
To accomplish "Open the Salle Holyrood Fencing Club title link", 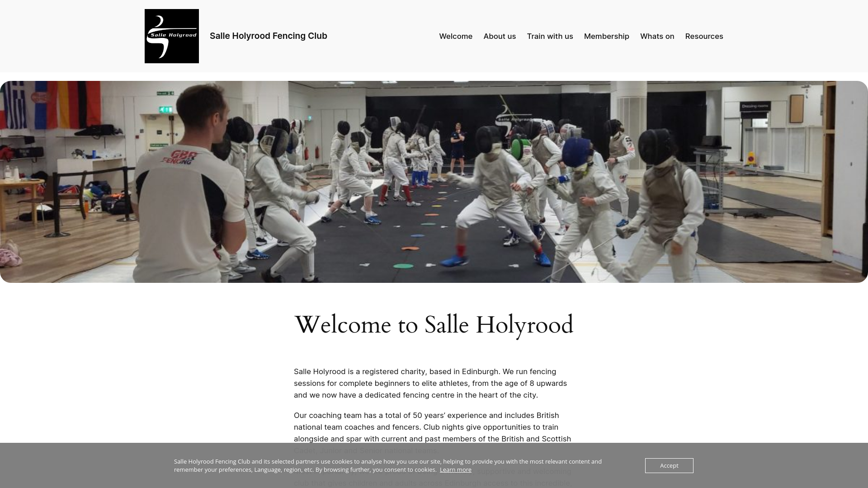I will [269, 36].
